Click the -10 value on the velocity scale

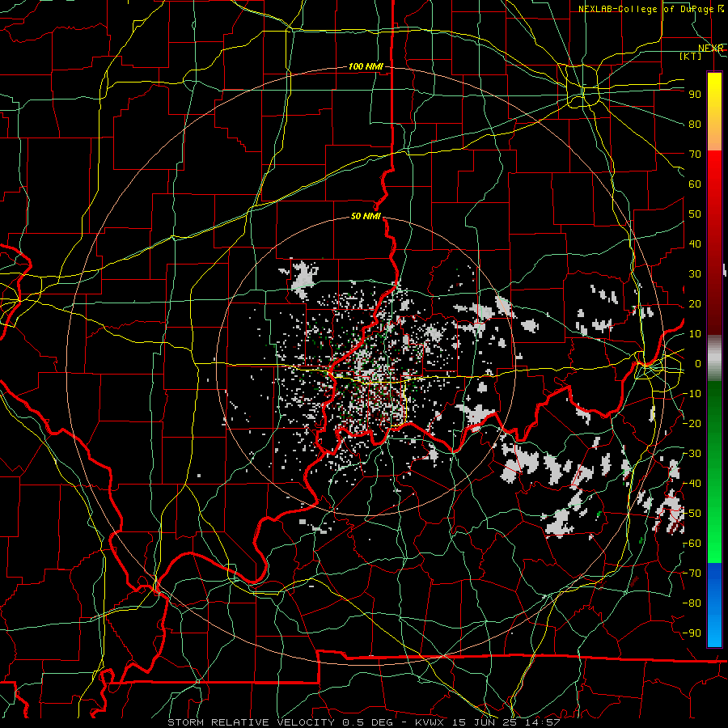[x=692, y=394]
